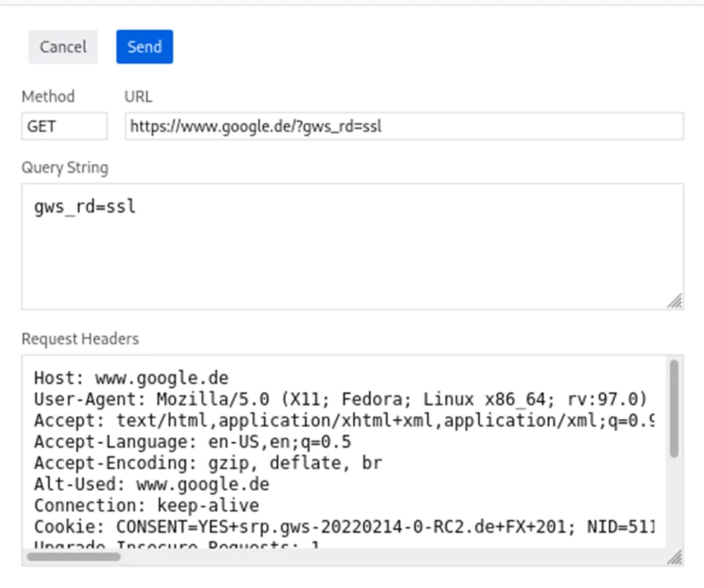This screenshot has width=704, height=588.
Task: Click the User-Agent header line
Action: 341,399
